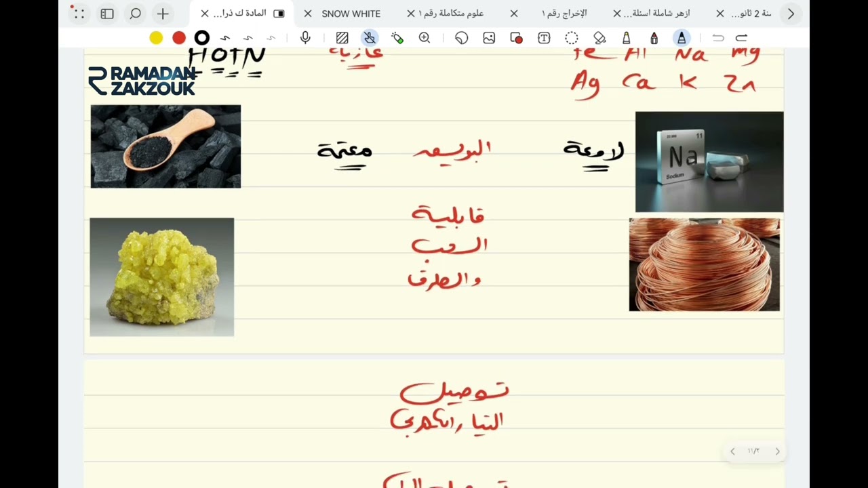Choose the yellow color swatch

(x=156, y=38)
